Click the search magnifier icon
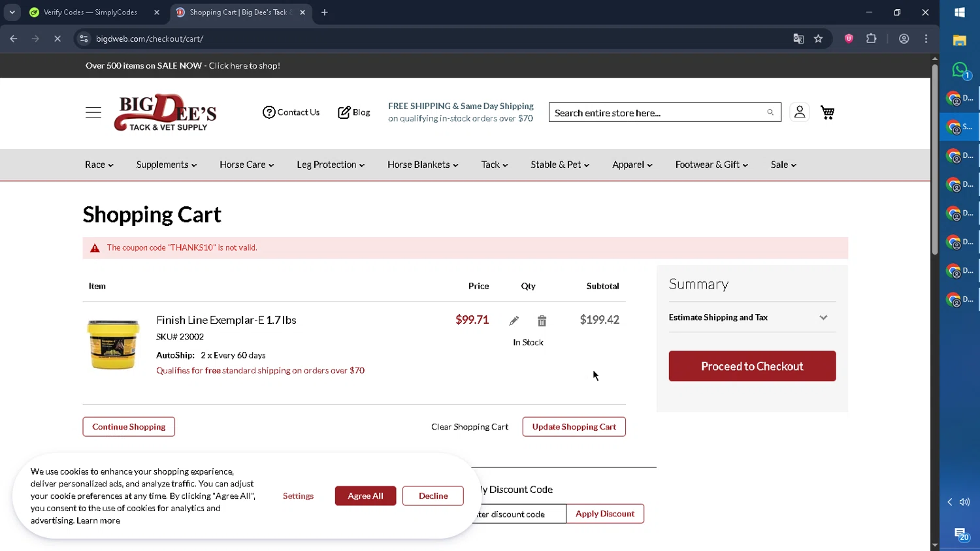The height and width of the screenshot is (551, 980). pos(770,112)
